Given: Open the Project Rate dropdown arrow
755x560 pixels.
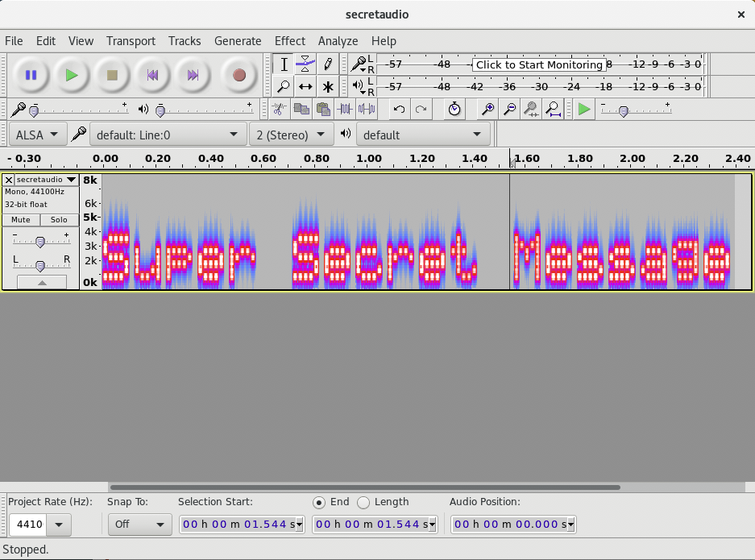Looking at the screenshot, I should [59, 525].
